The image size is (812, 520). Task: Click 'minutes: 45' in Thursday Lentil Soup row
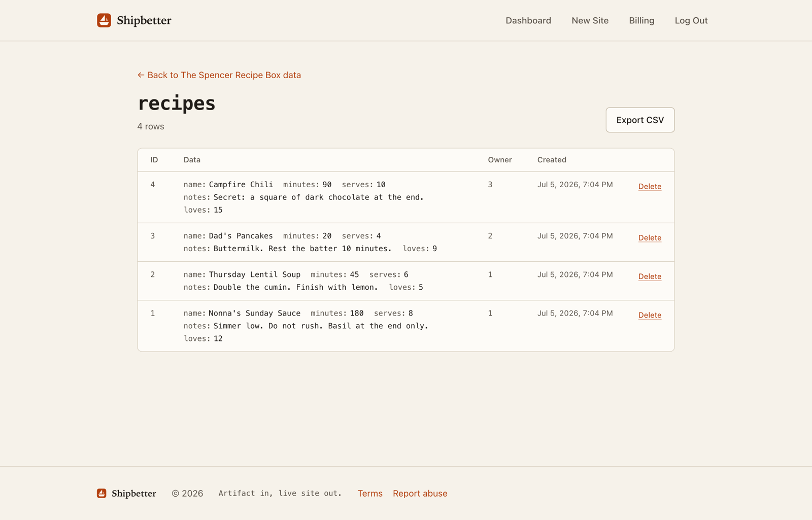click(335, 274)
